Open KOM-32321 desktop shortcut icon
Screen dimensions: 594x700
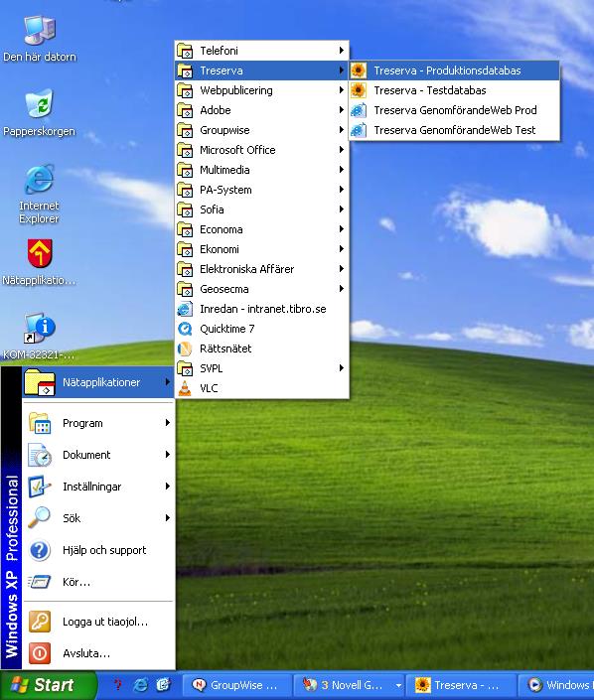tap(40, 329)
